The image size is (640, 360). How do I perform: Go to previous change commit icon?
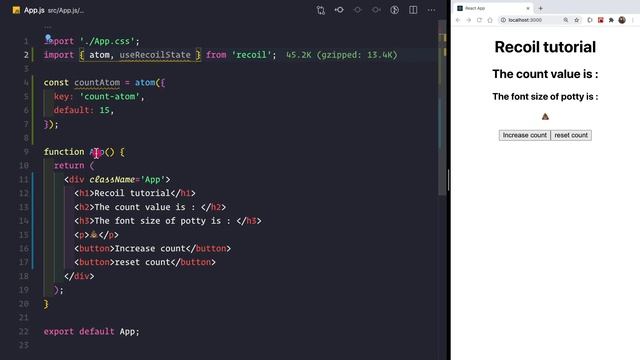pyautogui.click(x=339, y=10)
